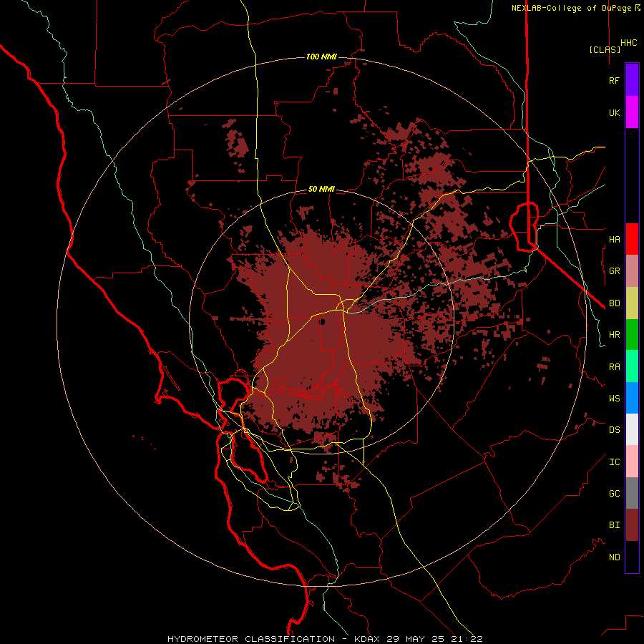Click the HA red legend swatch
644x644 pixels.
tap(632, 239)
